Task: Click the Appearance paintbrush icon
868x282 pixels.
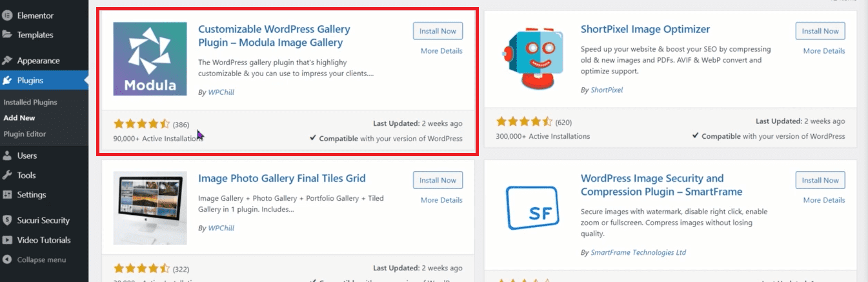Action: tap(7, 61)
